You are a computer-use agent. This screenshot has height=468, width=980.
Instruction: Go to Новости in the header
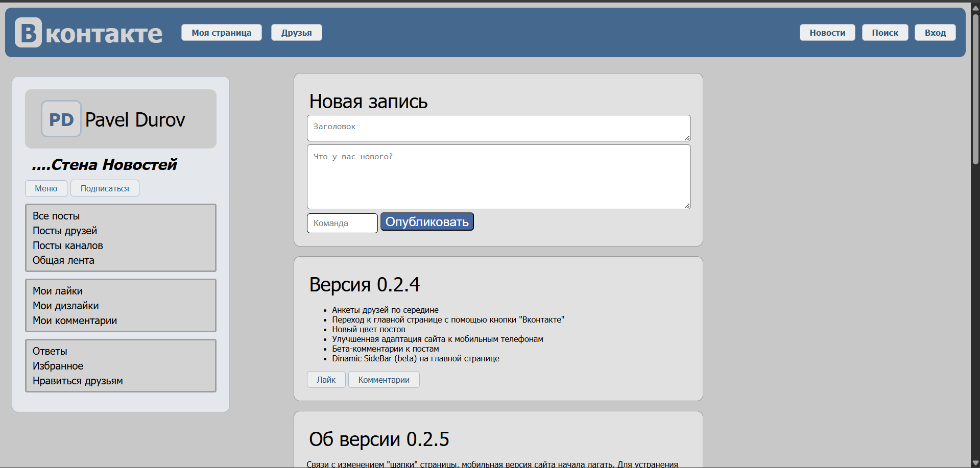[x=827, y=33]
